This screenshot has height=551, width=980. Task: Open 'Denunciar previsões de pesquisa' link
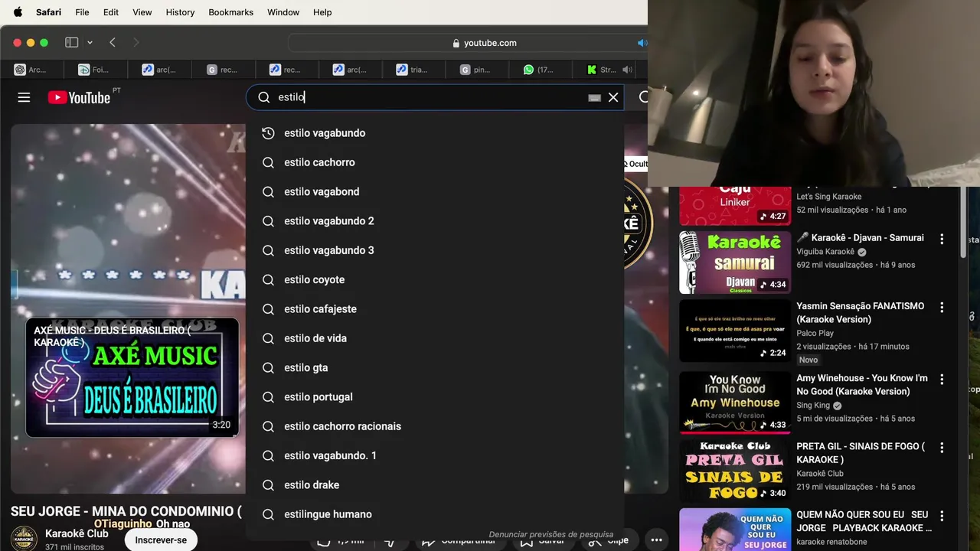click(551, 534)
